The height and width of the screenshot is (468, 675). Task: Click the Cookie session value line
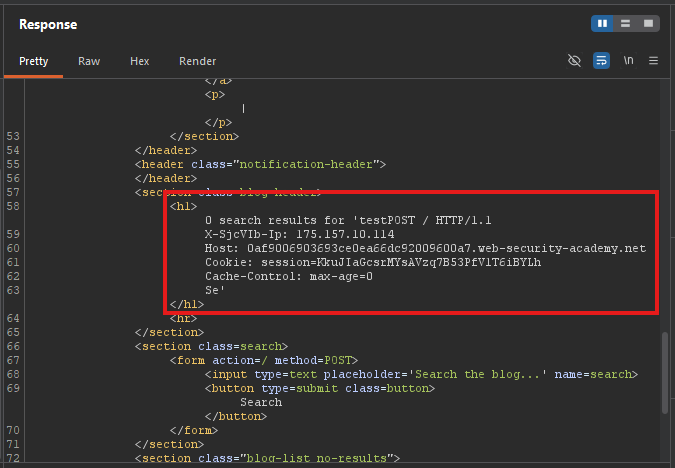373,262
